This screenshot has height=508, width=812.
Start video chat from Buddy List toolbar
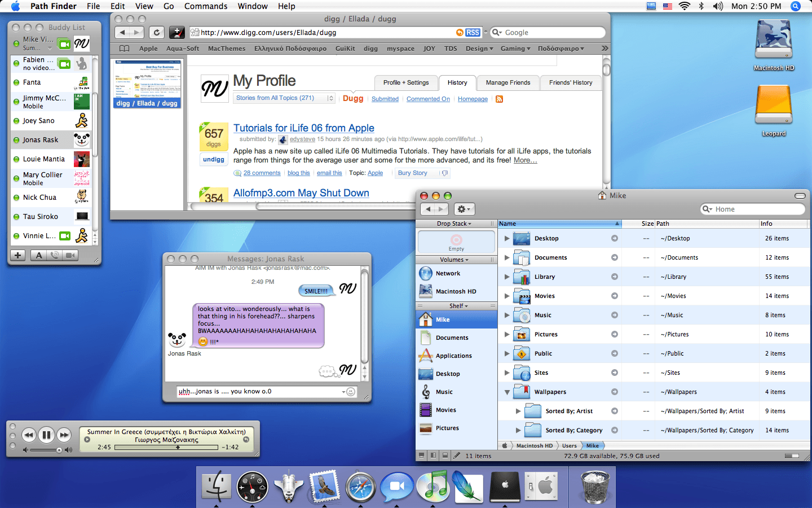(x=70, y=255)
